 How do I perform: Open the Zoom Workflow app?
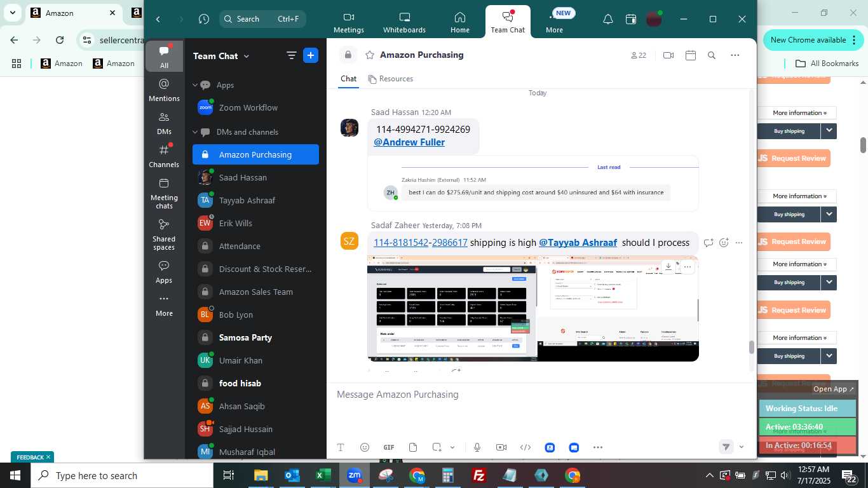pos(255,107)
